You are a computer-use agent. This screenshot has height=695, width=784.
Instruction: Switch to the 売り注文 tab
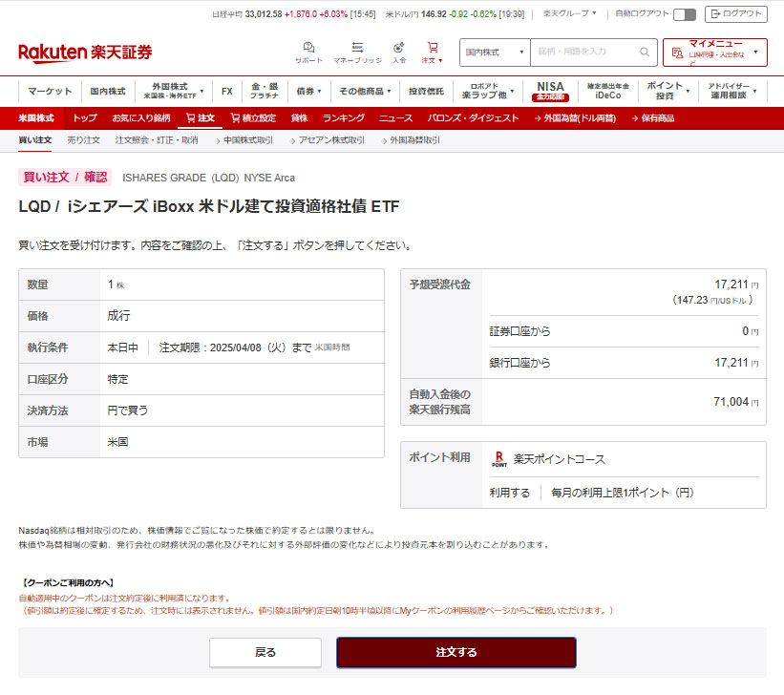[83, 140]
